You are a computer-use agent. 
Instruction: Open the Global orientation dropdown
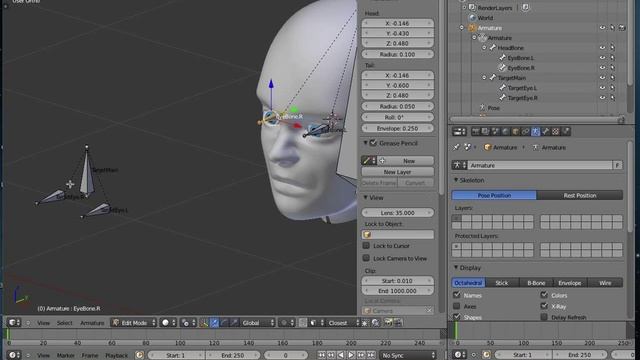259,323
